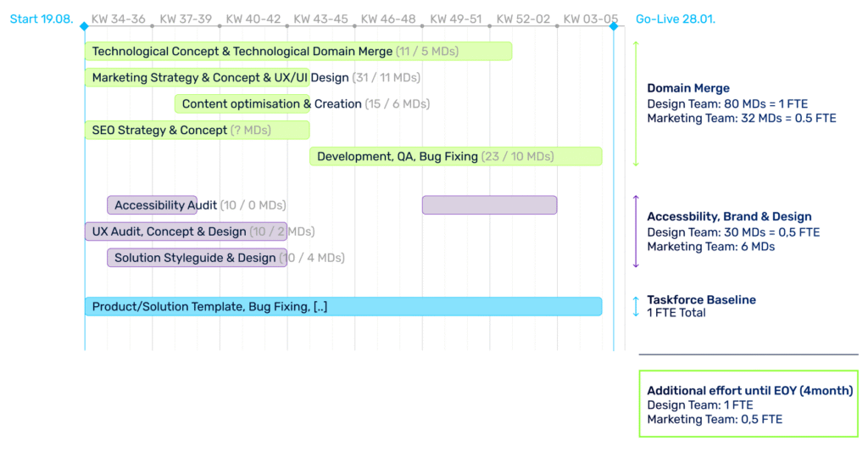Select the SEO Strategy & Concept bar
Screen dimensions: 868x452
(x=197, y=131)
